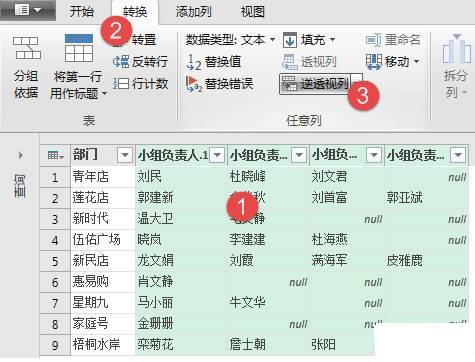Click the 拆分列 split column icon
475x362 pixels.
point(456,49)
